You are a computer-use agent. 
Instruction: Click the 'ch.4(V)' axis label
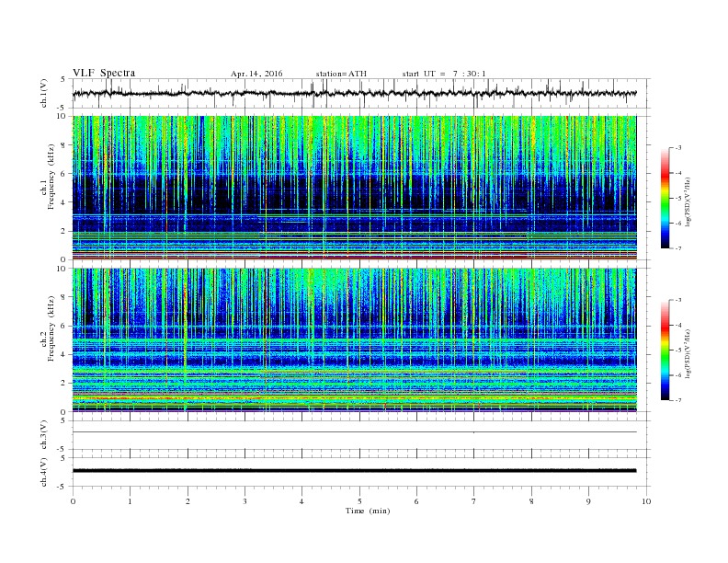click(44, 472)
